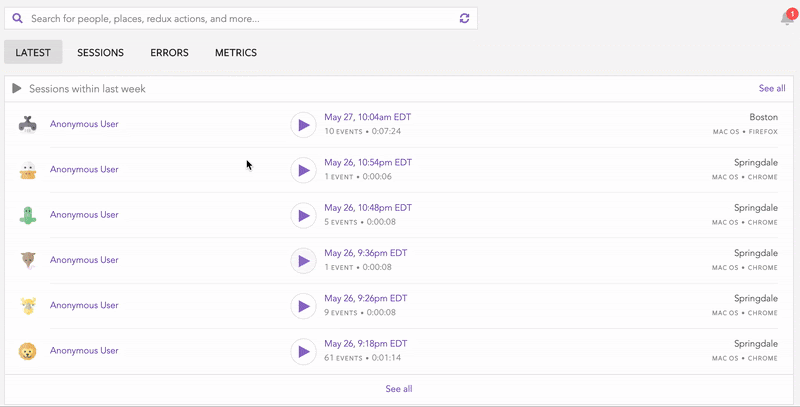Viewport: 800px width, 407px height.
Task: Play the May 27, 10:04am session
Action: click(303, 125)
